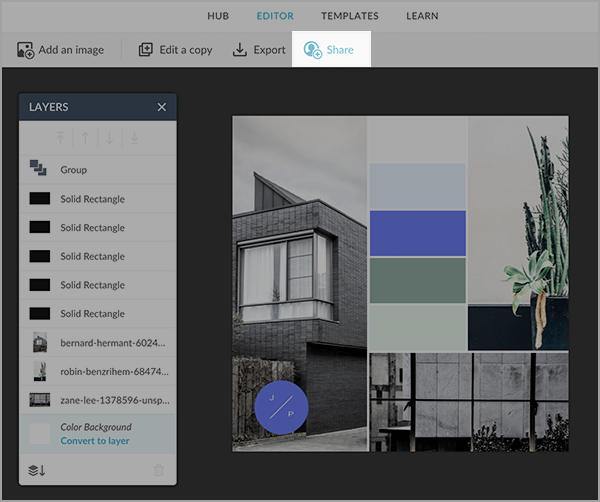Click the pale sage color rectangle on canvas
The image size is (600, 502).
pos(417,328)
